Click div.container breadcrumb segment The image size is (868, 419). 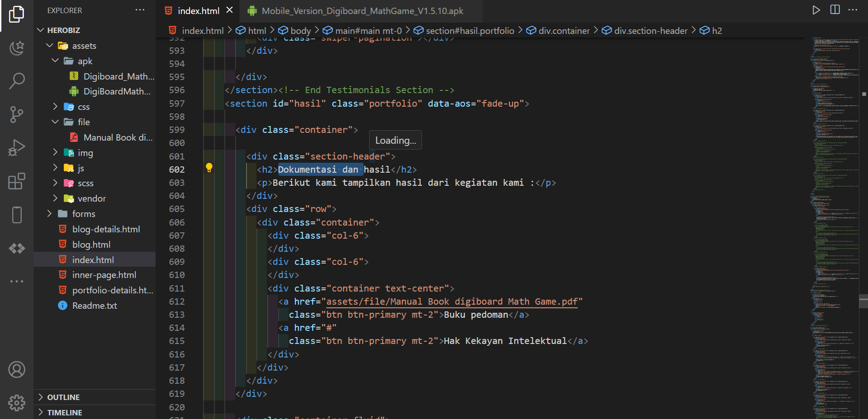(x=558, y=30)
